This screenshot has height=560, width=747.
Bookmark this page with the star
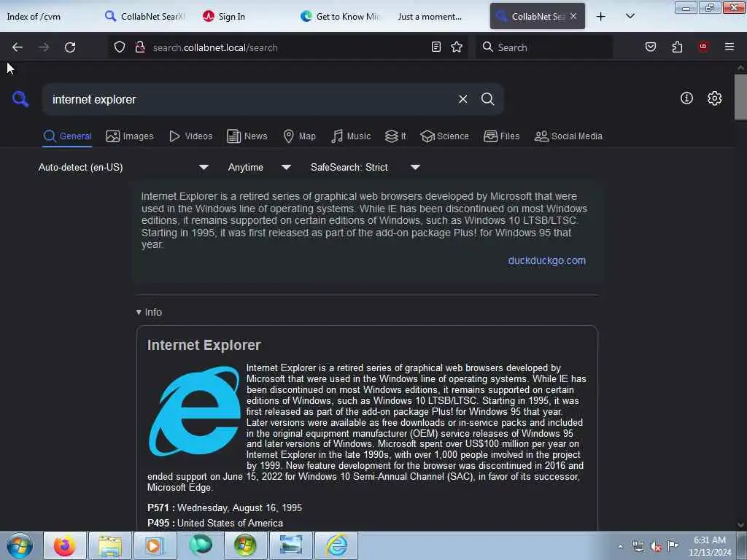tap(457, 47)
